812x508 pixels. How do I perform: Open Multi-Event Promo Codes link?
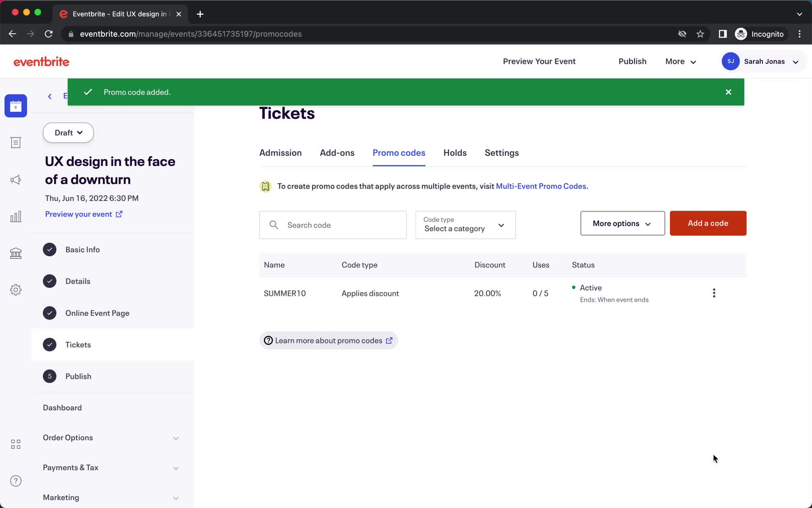click(x=541, y=186)
